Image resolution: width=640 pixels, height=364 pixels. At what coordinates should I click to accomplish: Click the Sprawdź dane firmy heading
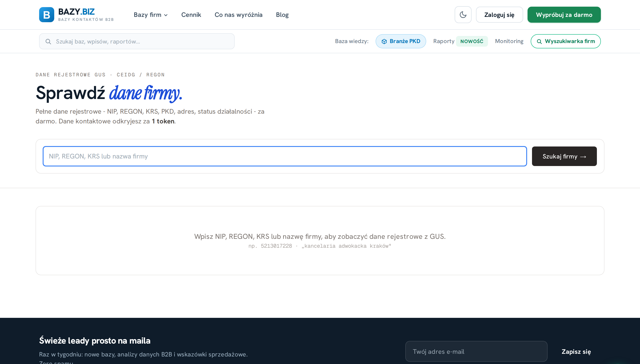109,93
